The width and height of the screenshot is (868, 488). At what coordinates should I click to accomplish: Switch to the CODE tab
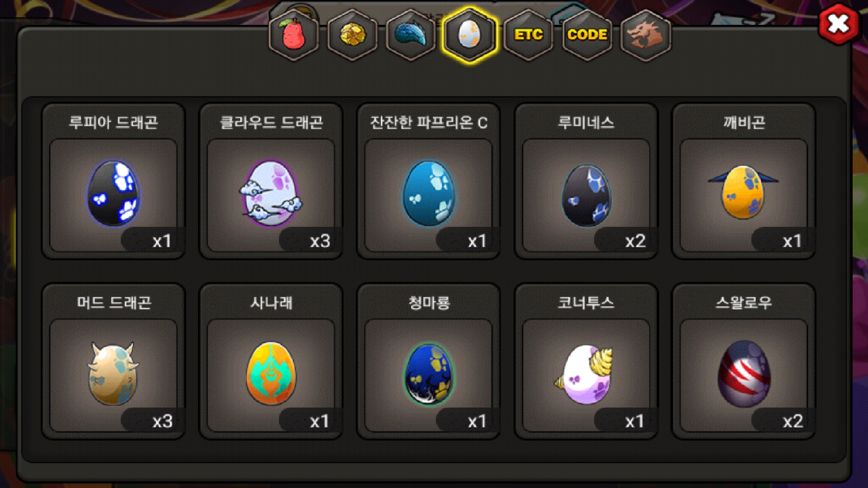pyautogui.click(x=587, y=35)
